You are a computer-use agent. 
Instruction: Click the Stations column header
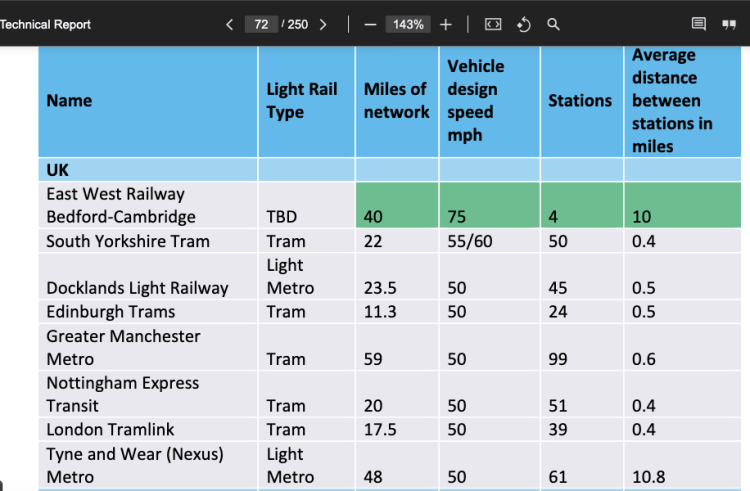[x=580, y=100]
